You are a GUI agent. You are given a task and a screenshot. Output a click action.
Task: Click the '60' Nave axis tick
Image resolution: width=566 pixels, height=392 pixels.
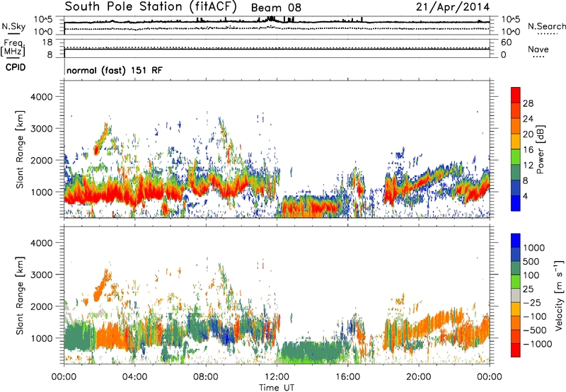tap(506, 42)
